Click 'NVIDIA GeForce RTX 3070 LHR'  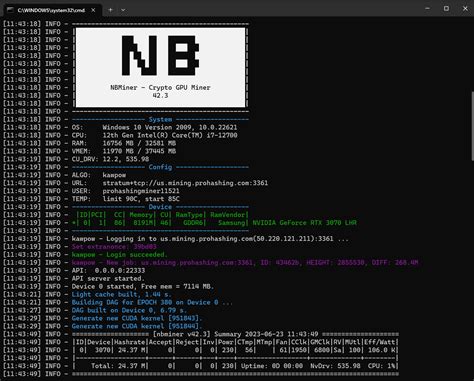click(304, 223)
